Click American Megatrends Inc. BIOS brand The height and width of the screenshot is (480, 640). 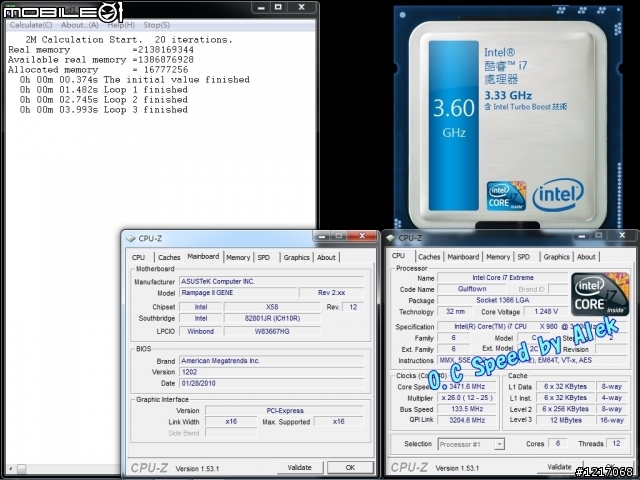[271, 361]
